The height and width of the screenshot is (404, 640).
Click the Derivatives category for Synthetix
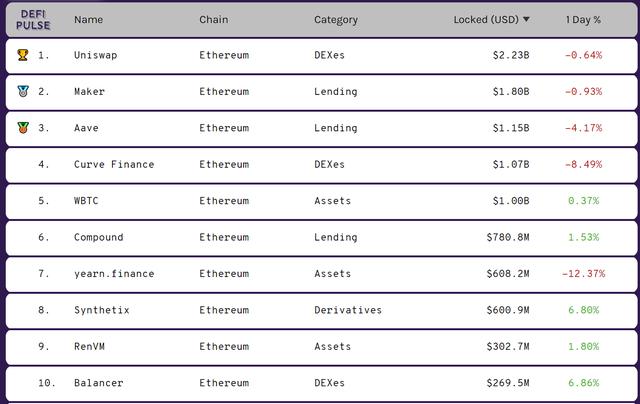[348, 310]
